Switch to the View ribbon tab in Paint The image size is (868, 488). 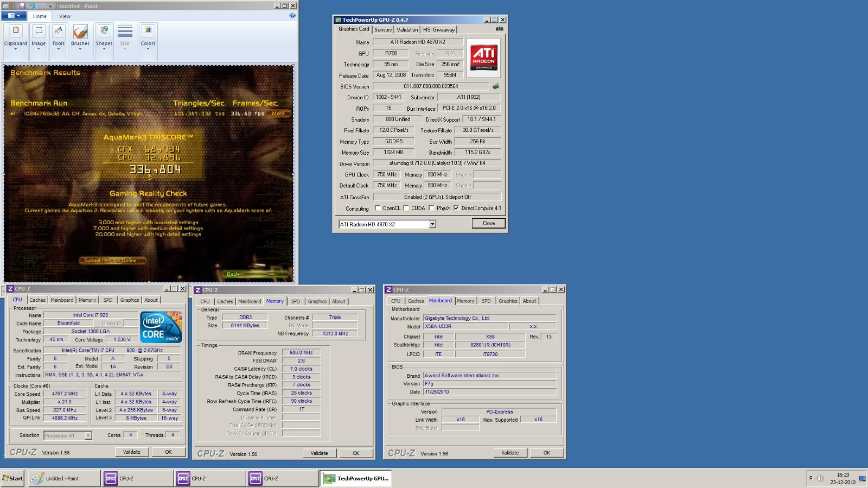(65, 16)
